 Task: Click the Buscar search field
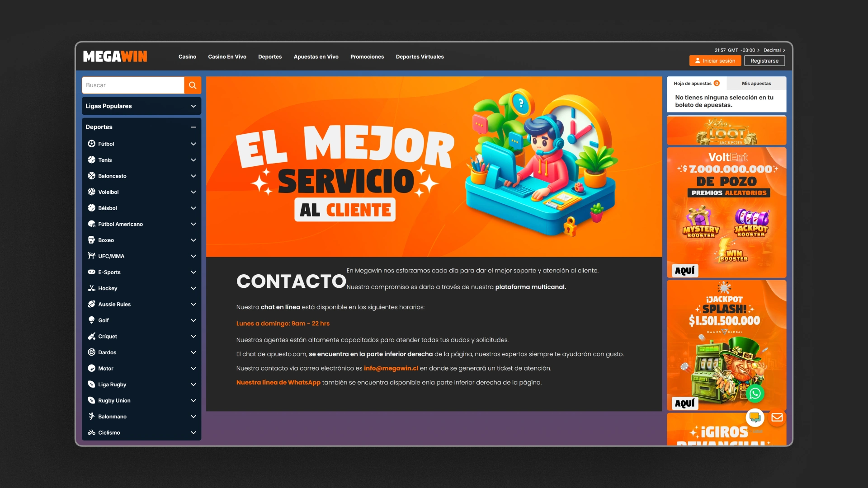click(133, 85)
